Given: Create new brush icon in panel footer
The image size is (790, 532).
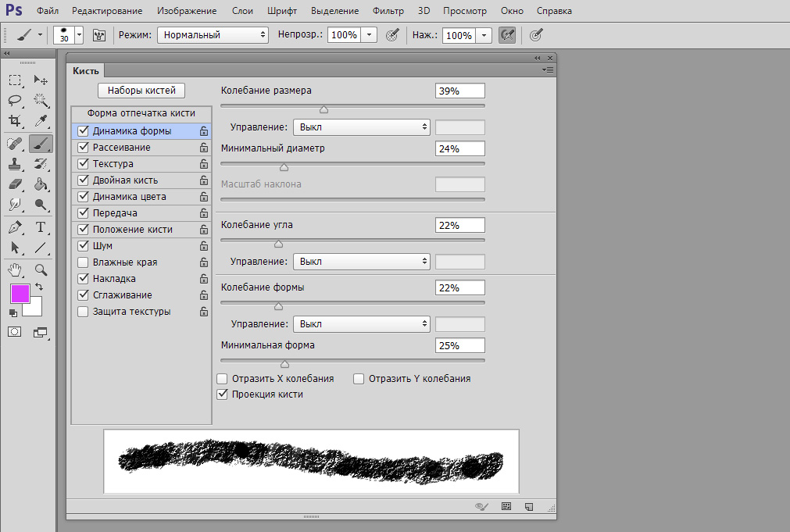Looking at the screenshot, I should tap(529, 506).
